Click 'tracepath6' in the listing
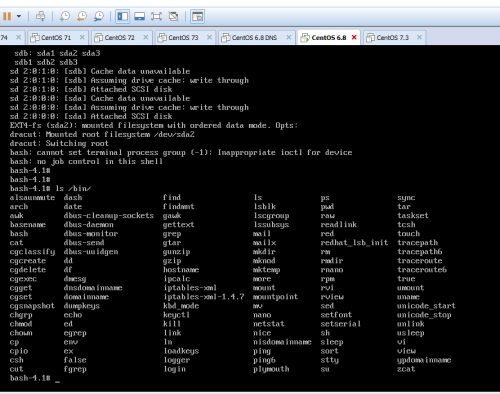Viewport: 500px width, 394px height. (419, 252)
